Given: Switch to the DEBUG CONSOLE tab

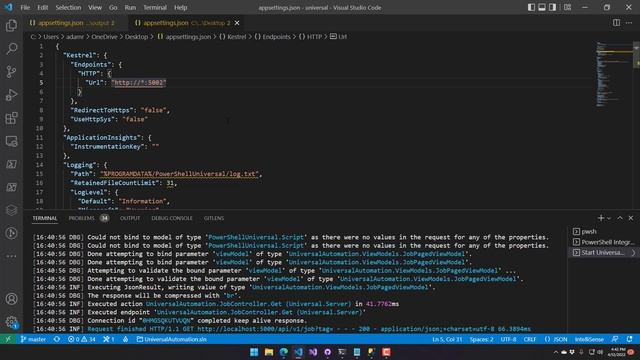Looking at the screenshot, I should 172,218.
